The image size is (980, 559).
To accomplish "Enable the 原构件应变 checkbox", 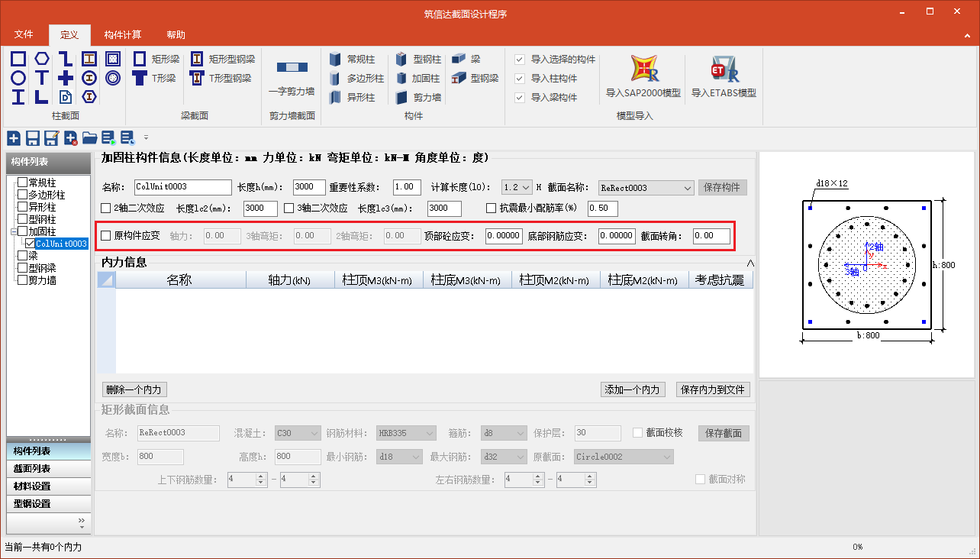I will [x=106, y=235].
